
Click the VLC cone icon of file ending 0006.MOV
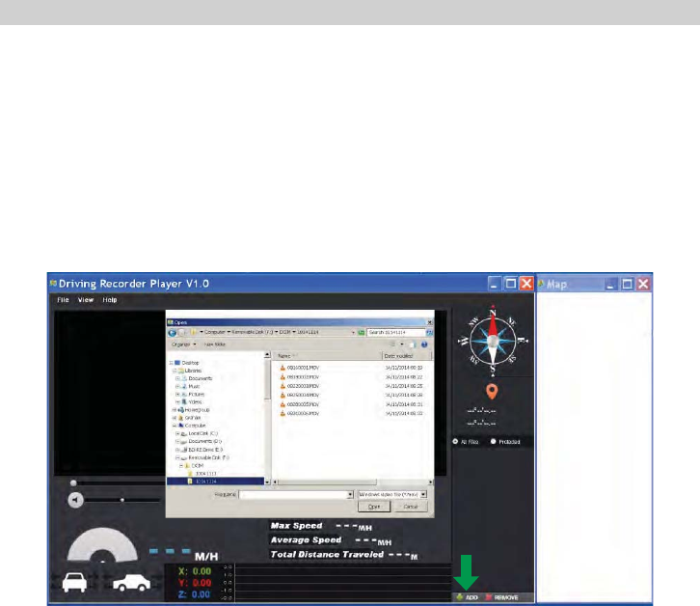coord(283,413)
